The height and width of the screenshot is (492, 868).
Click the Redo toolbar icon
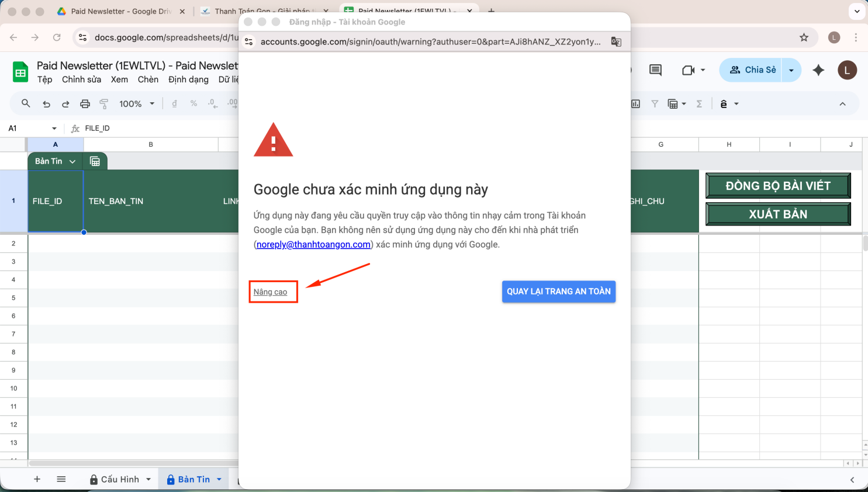point(65,103)
